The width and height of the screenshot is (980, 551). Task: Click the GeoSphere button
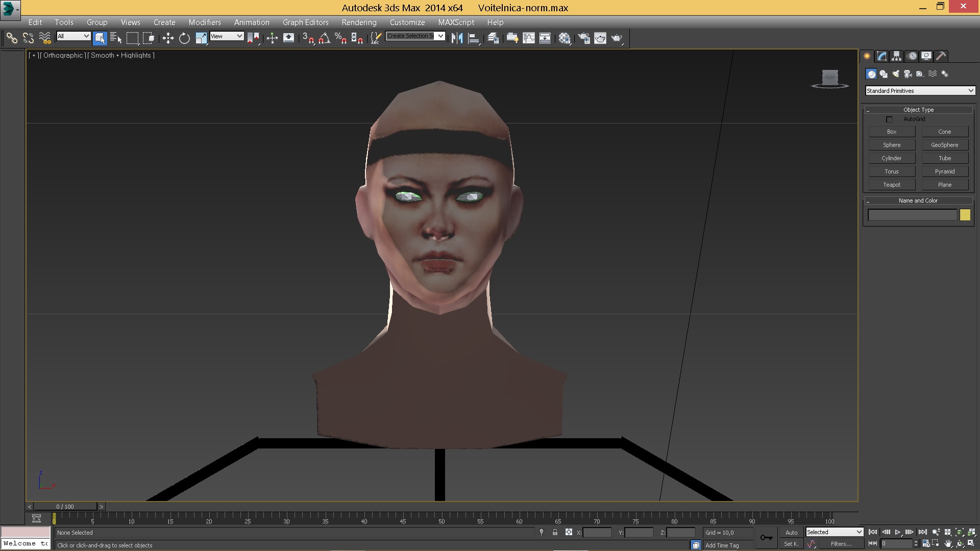coord(944,145)
